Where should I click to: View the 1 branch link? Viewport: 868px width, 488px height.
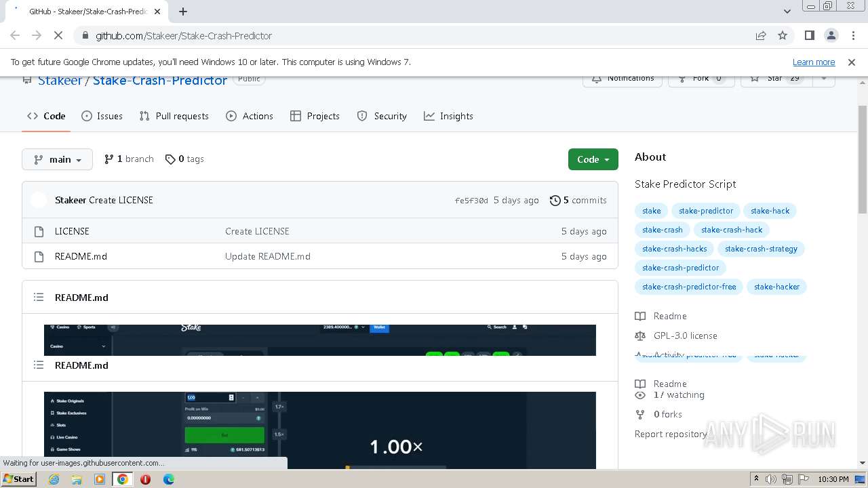click(129, 159)
